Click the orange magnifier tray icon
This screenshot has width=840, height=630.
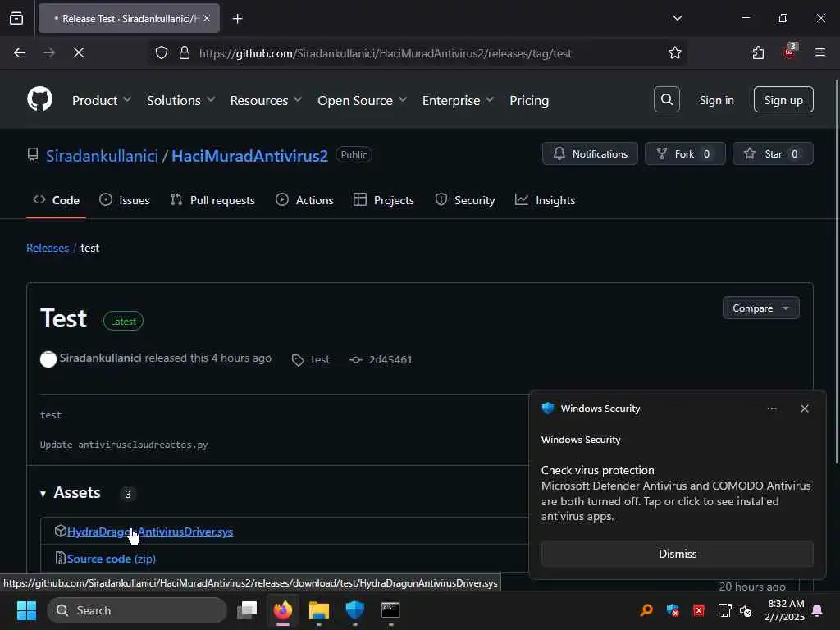(646, 609)
